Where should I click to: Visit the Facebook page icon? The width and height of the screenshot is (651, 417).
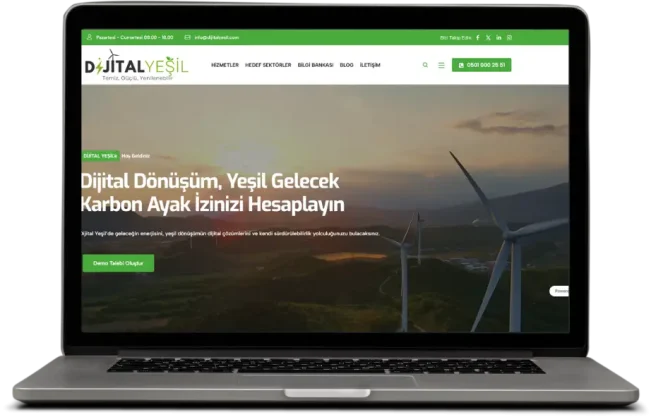click(x=477, y=37)
